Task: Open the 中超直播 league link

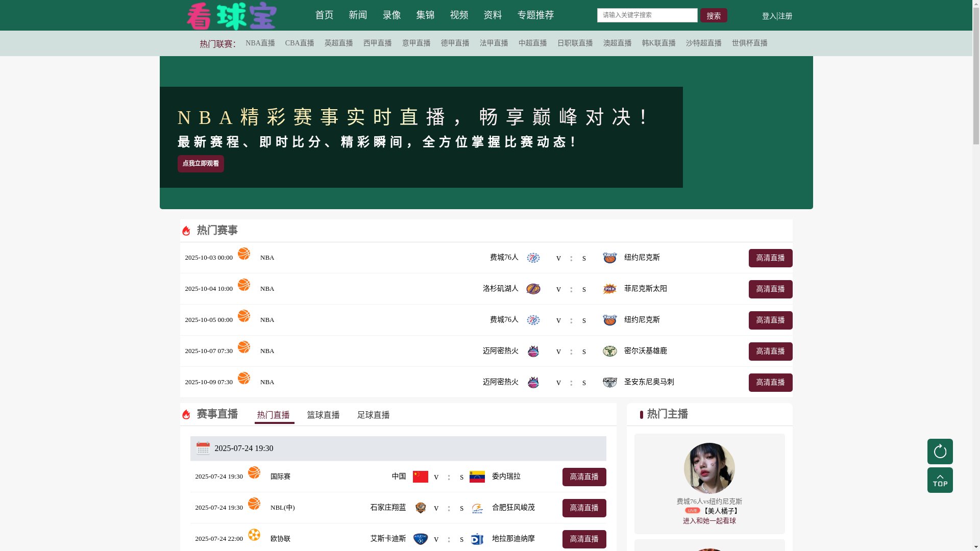Action: click(x=532, y=43)
